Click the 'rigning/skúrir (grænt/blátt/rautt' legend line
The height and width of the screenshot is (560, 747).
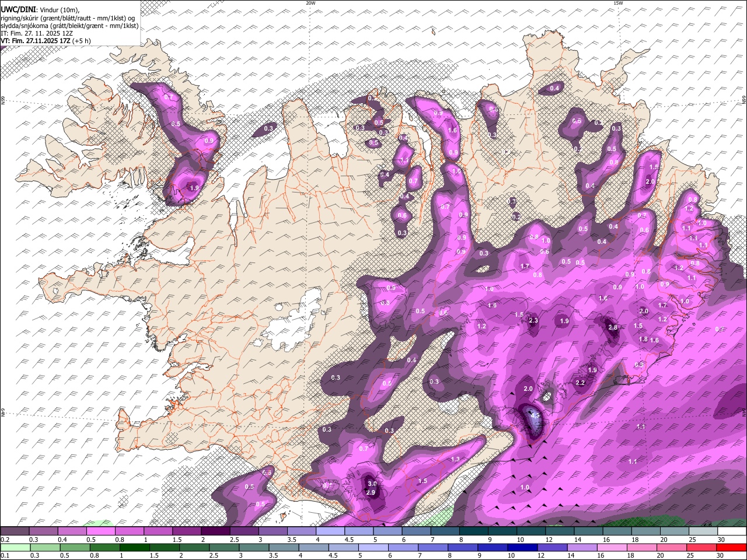68,17
